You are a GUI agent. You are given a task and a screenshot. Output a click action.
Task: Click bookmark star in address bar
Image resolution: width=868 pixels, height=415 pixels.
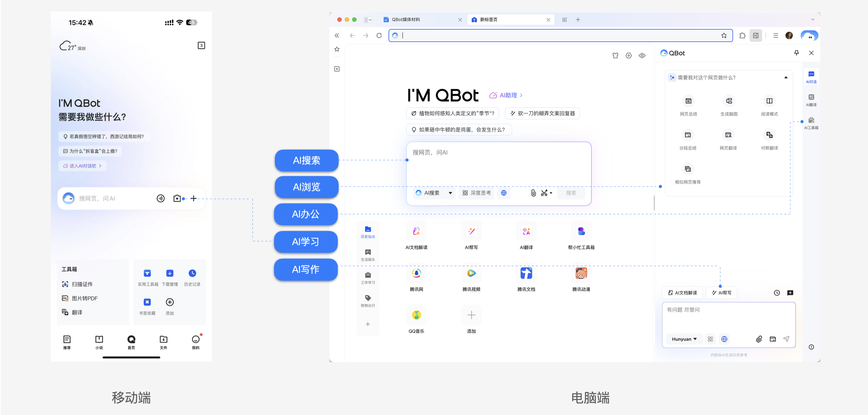[724, 35]
